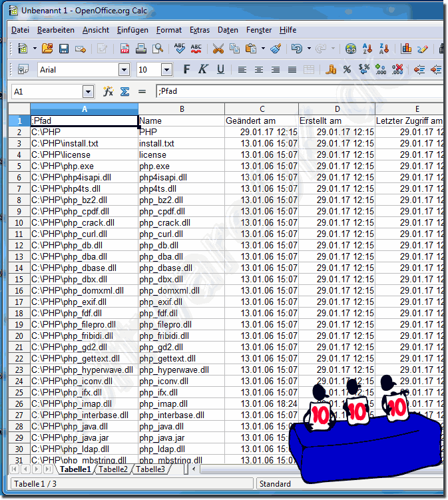Viewport: 448px width, 500px height.
Task: Go to the first sheet tab arrow
Action: point(15,469)
